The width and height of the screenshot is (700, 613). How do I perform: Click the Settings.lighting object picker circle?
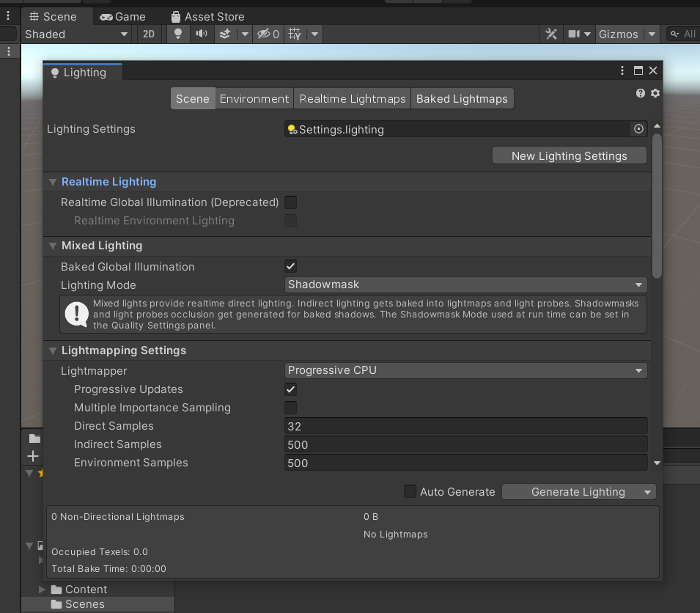(638, 128)
